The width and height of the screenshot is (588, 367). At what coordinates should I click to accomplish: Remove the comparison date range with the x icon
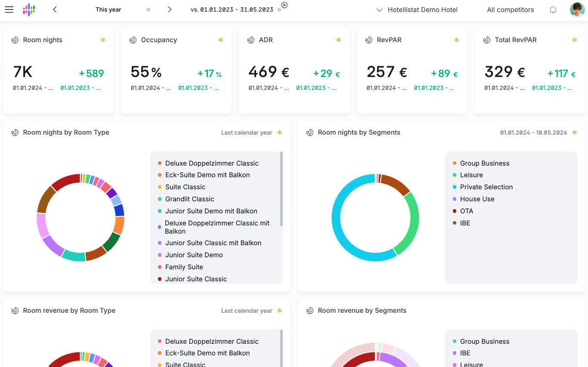click(284, 5)
